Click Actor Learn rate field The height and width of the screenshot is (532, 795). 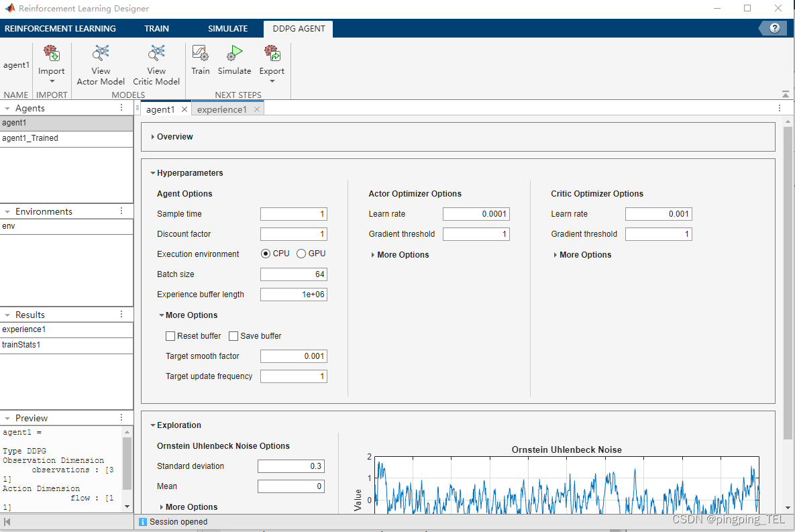click(x=476, y=214)
